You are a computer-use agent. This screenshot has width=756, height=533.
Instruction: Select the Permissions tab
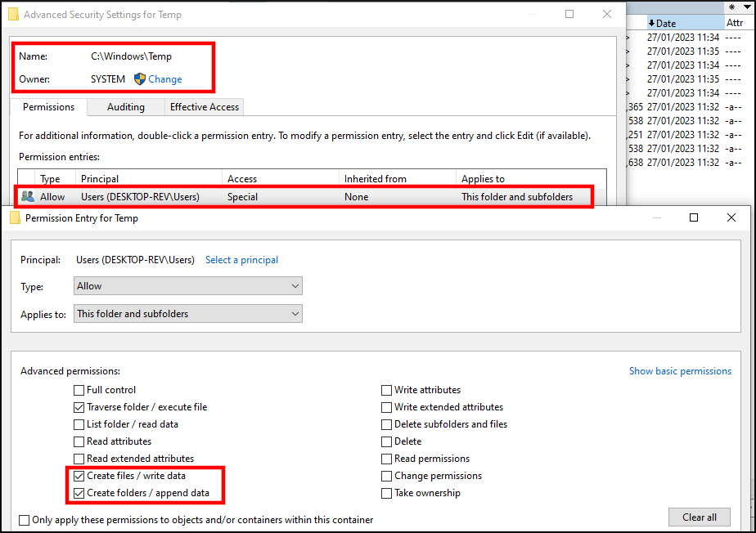pyautogui.click(x=48, y=106)
